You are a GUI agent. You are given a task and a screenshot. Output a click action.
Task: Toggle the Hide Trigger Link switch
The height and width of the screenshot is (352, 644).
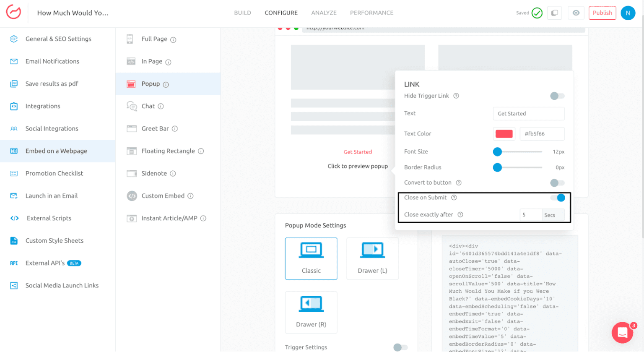(557, 96)
